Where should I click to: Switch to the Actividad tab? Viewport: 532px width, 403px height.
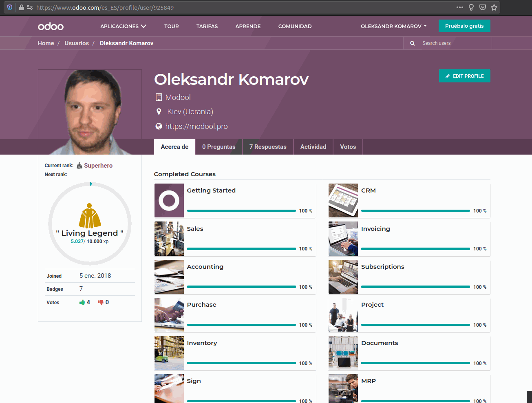click(x=313, y=147)
